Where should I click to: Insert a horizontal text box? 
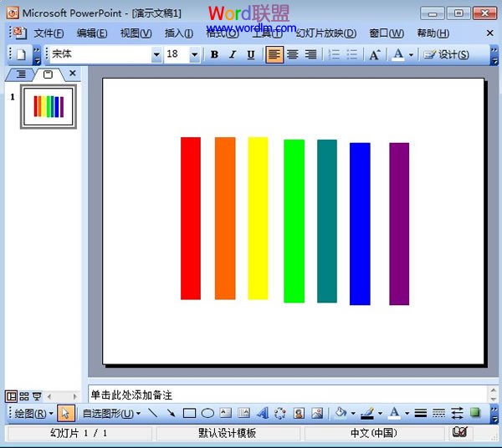pyautogui.click(x=226, y=413)
